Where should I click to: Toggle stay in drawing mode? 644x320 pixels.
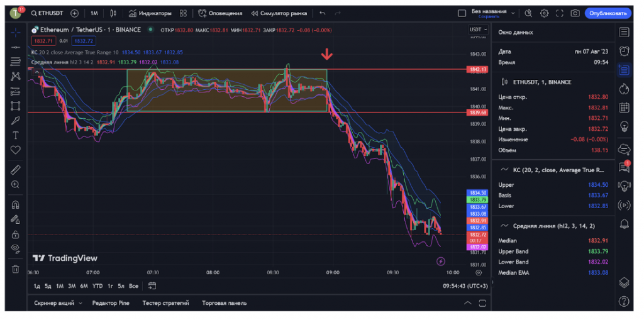(x=16, y=219)
